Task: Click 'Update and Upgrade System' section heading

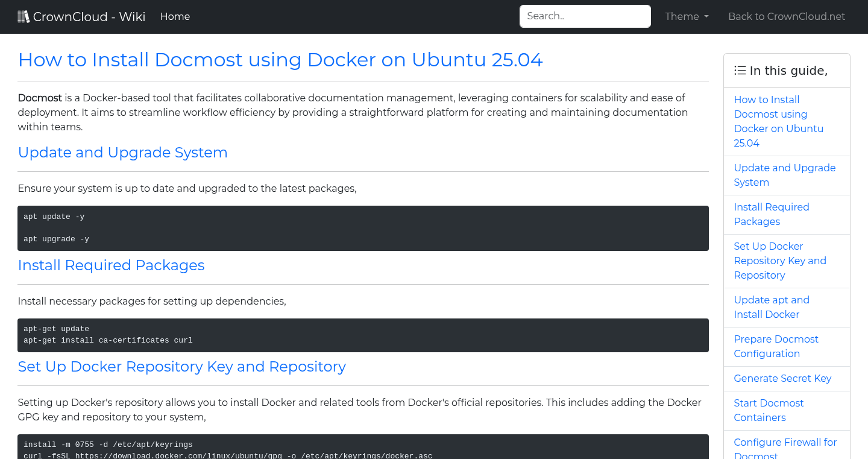Action: 122,153
